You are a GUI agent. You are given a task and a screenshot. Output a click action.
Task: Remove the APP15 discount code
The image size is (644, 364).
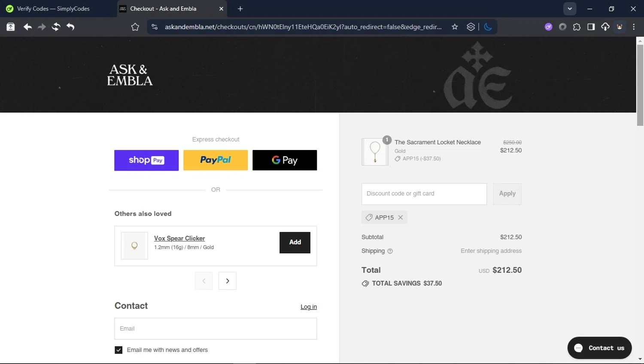click(x=400, y=217)
